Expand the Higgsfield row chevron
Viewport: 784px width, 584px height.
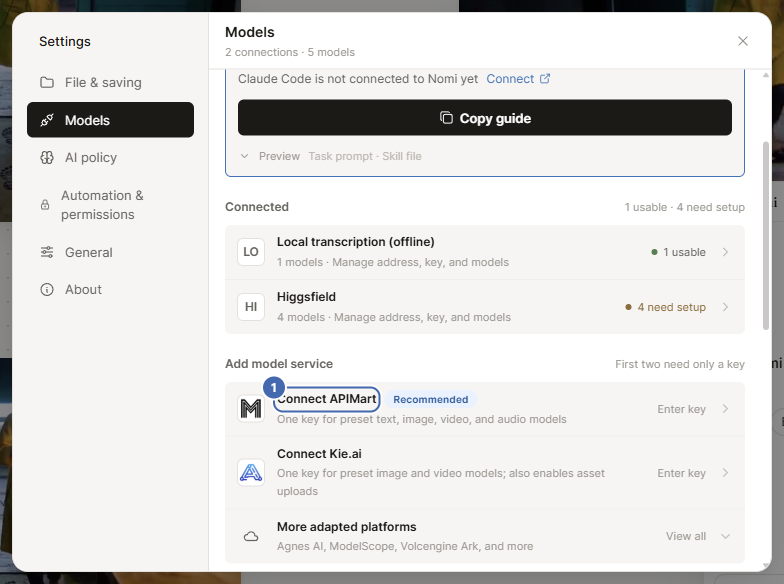[x=726, y=307]
